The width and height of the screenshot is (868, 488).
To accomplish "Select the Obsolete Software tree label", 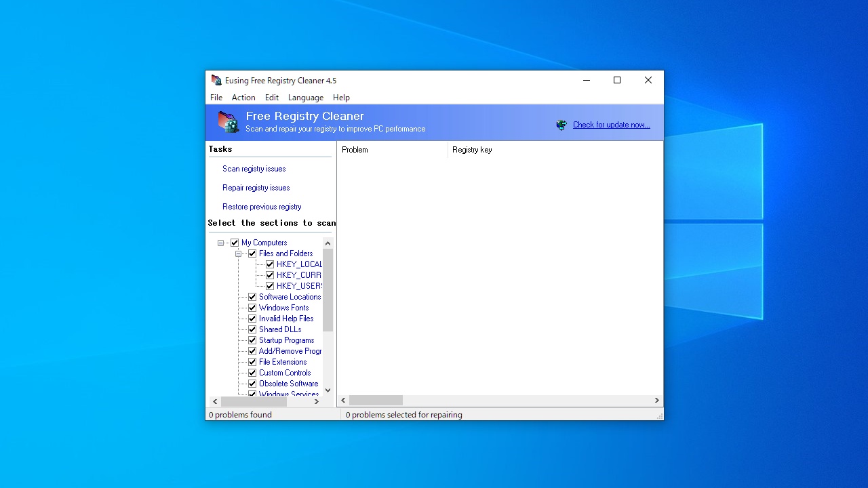I will (x=288, y=384).
